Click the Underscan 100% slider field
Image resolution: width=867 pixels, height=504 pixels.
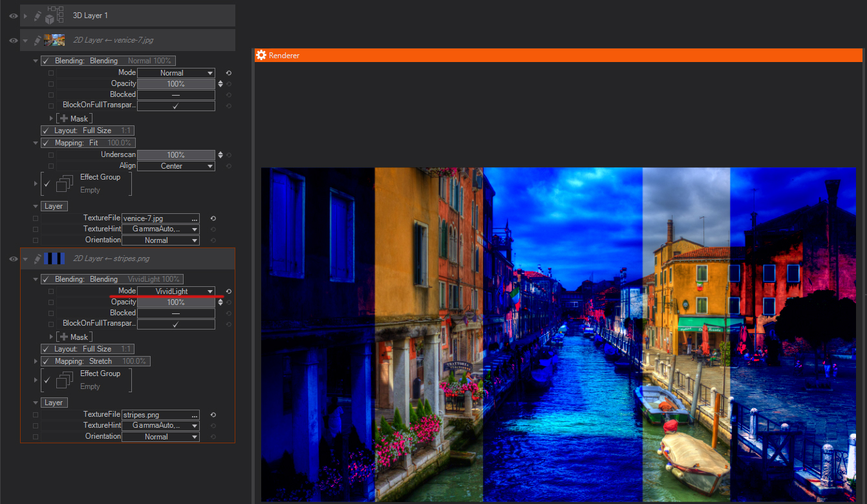point(175,155)
